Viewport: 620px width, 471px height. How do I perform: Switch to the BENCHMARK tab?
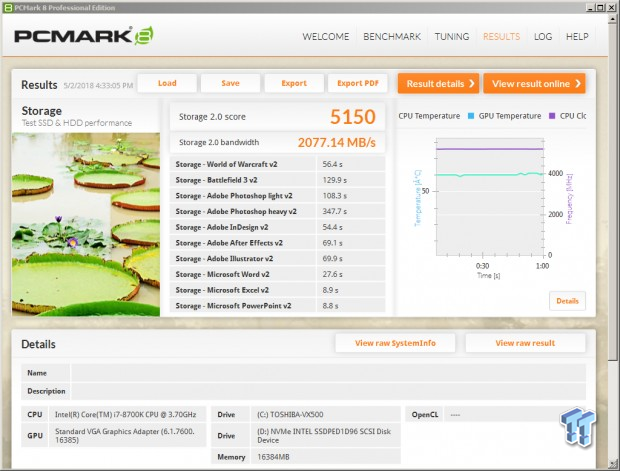392,37
